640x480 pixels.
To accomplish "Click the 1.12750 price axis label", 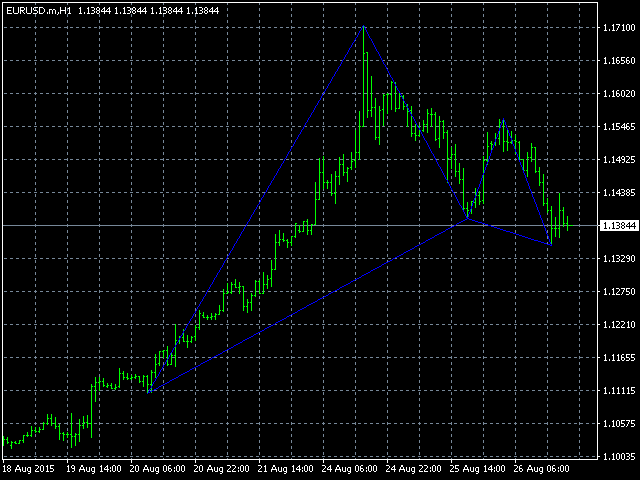I will (x=619, y=292).
